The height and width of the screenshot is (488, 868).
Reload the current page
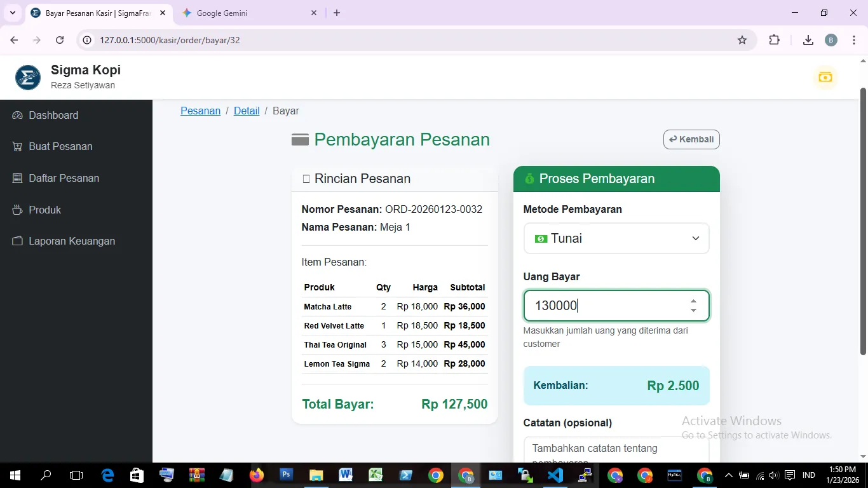point(60,40)
